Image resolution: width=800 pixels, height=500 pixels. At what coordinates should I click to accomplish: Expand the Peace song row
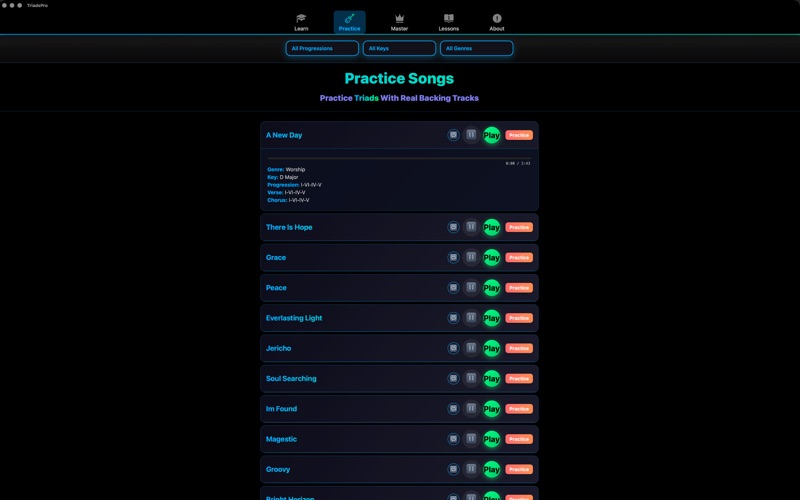399,288
